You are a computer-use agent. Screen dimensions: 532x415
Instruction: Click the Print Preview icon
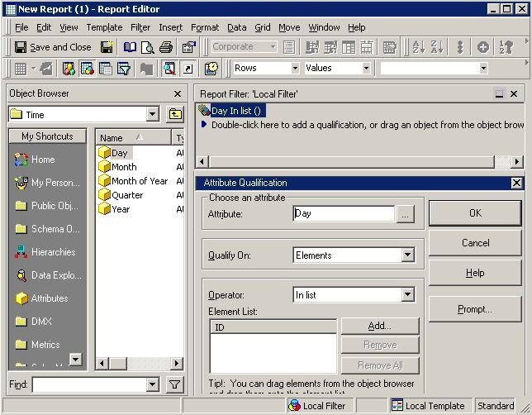[x=147, y=47]
